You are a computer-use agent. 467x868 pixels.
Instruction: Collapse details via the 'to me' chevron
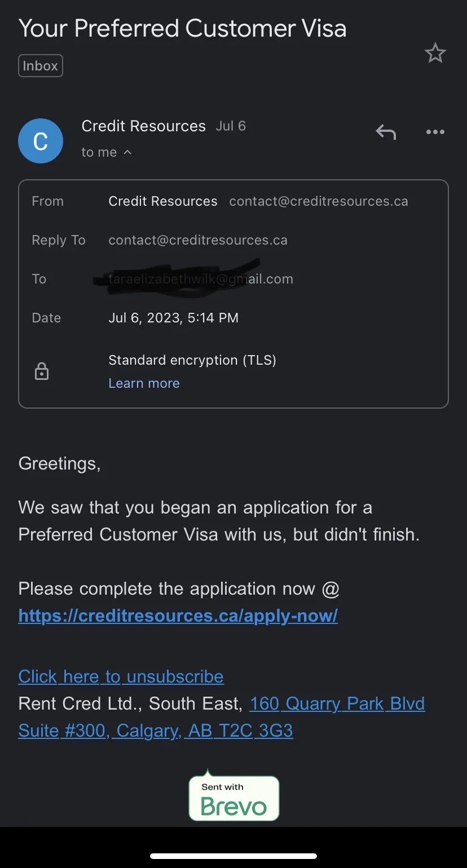click(127, 152)
